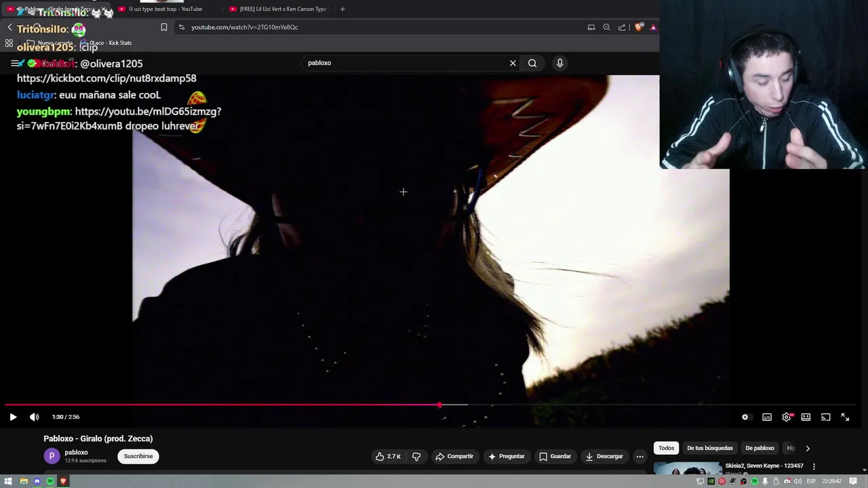
Task: Cast the video to a TV
Action: [x=825, y=417]
